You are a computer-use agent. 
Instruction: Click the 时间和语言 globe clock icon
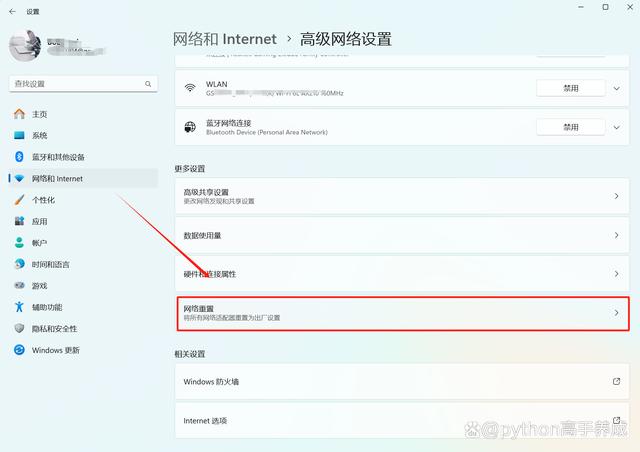pos(19,264)
